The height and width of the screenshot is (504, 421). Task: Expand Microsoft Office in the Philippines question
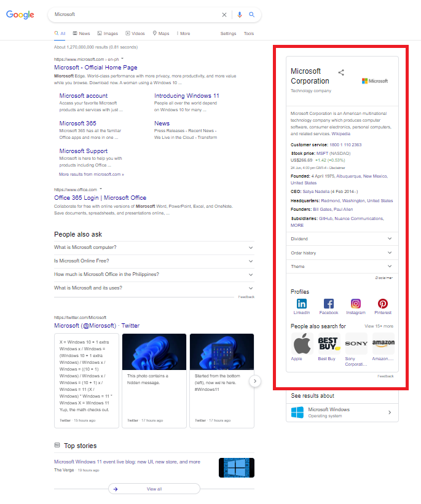tap(154, 275)
